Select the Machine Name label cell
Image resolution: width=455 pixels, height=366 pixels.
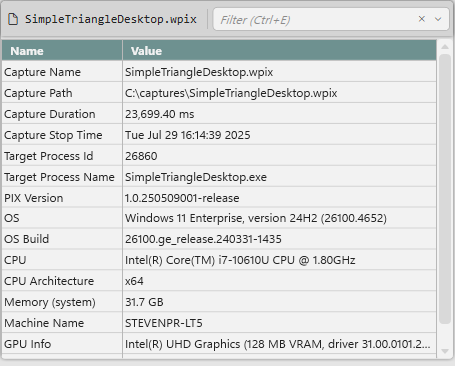(x=62, y=323)
